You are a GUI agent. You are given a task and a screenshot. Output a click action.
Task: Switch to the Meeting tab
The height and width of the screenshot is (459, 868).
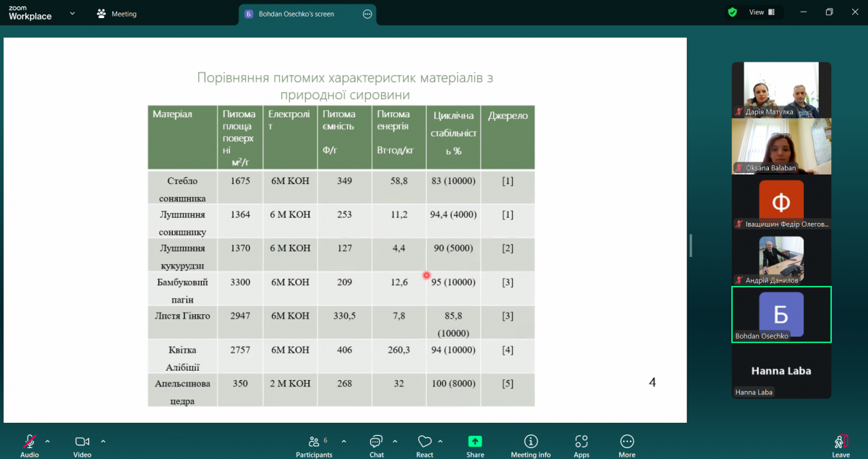[x=117, y=14]
